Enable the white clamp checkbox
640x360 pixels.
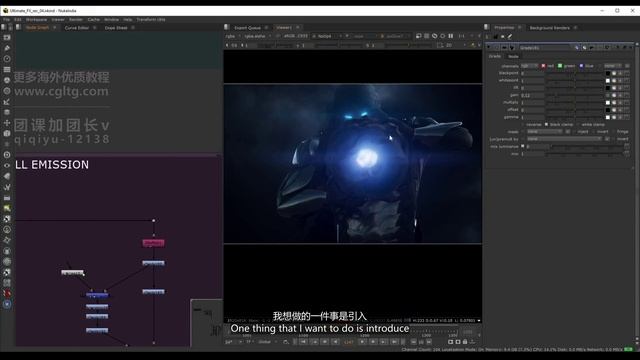point(578,124)
